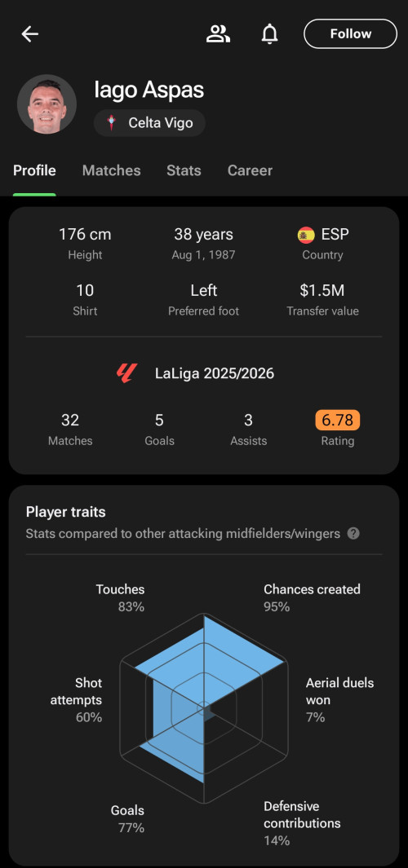Open the player traits help icon

[x=353, y=534]
